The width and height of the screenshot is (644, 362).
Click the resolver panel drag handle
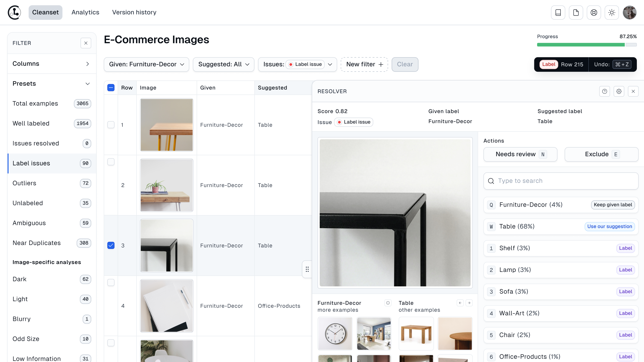click(x=307, y=269)
